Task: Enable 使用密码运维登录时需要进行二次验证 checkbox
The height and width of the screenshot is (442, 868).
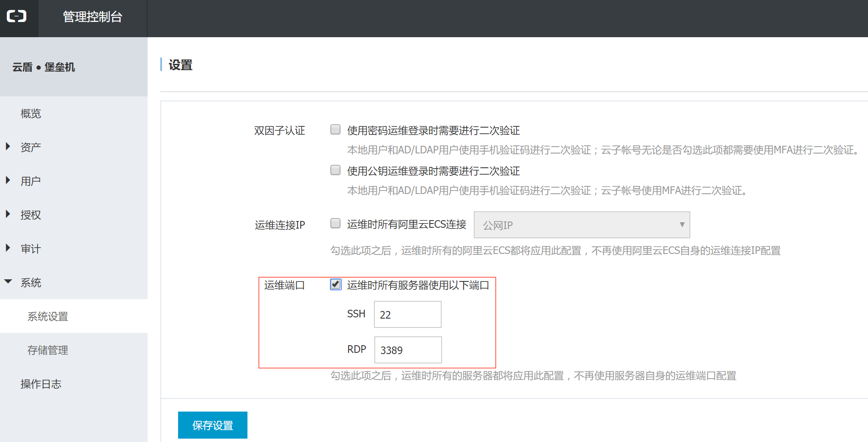Action: (335, 129)
